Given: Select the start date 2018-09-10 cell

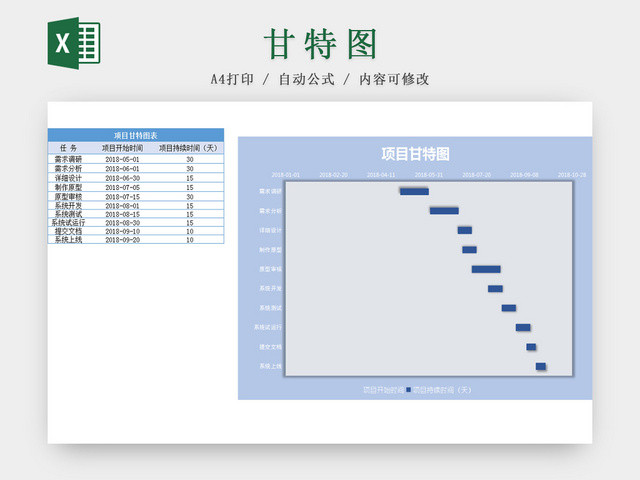Looking at the screenshot, I should click(x=122, y=232).
